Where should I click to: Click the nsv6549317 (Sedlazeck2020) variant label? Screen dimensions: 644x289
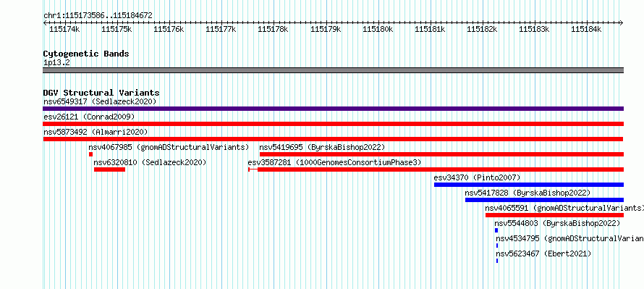[x=100, y=101]
